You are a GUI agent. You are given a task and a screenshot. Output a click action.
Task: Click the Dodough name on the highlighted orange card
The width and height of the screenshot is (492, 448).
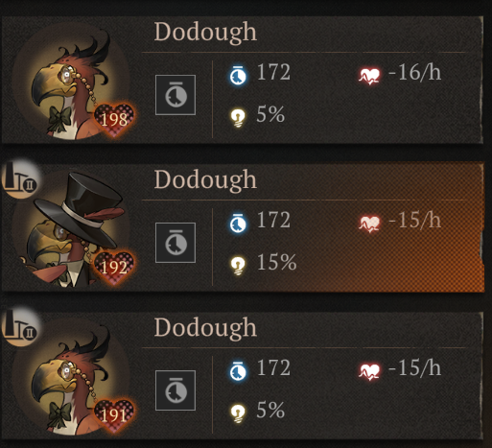[205, 181]
